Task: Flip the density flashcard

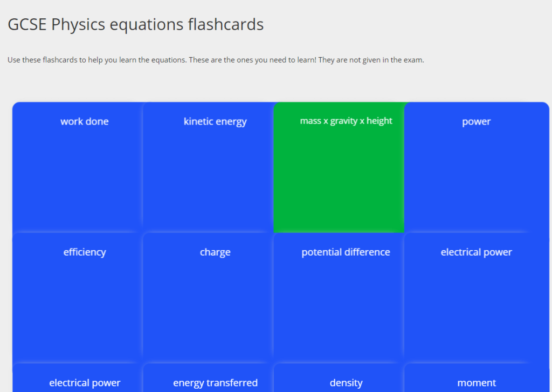Action: point(339,378)
